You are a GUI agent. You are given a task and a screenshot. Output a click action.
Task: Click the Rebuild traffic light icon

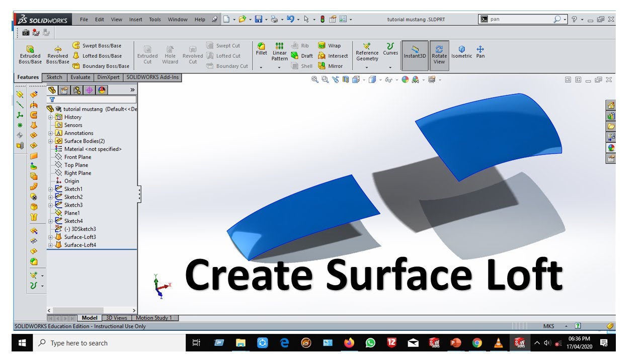click(322, 19)
